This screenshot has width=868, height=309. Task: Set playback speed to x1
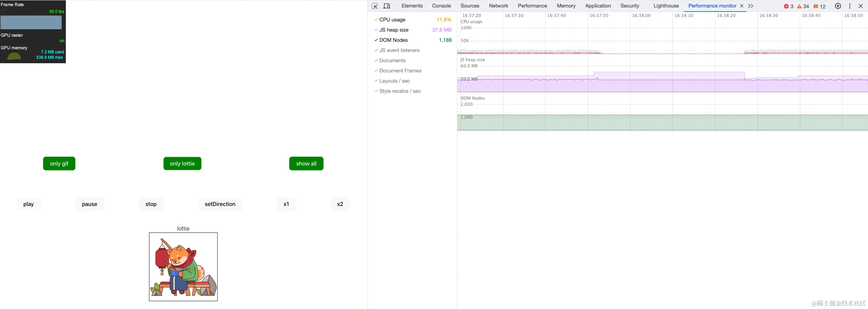pyautogui.click(x=286, y=204)
